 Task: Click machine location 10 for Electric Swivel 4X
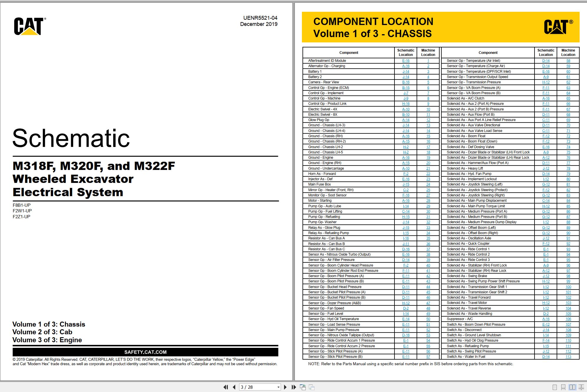click(x=428, y=109)
